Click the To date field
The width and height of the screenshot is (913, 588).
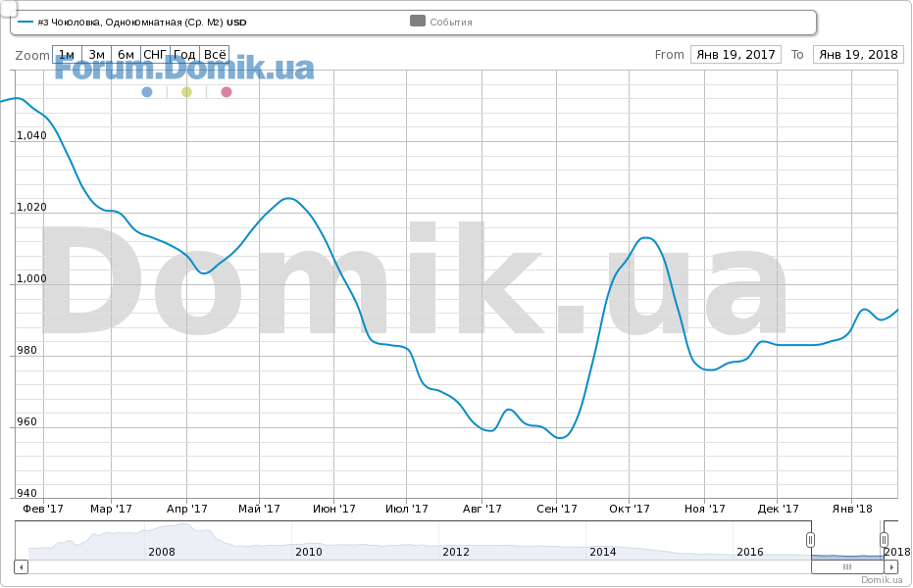pyautogui.click(x=858, y=55)
